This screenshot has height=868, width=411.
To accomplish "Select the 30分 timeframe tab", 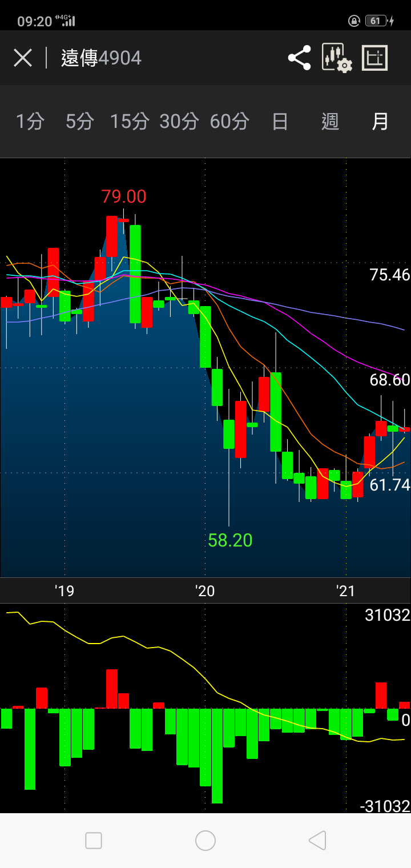I will [179, 121].
